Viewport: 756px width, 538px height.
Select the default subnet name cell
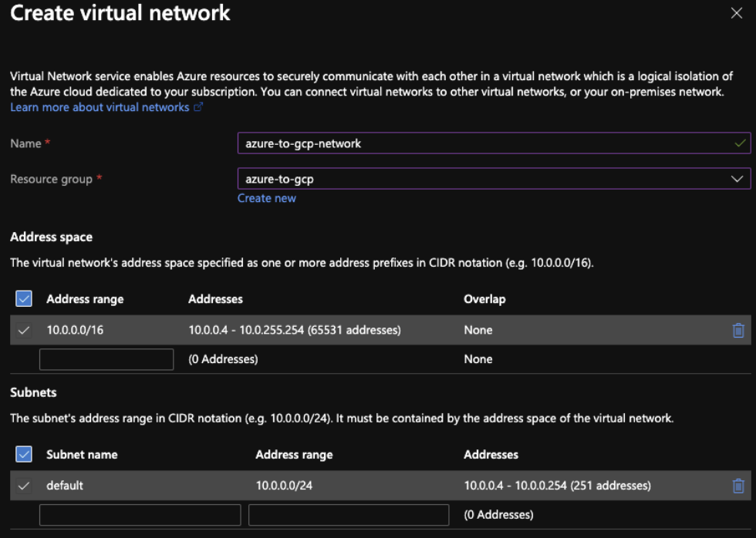pos(65,486)
